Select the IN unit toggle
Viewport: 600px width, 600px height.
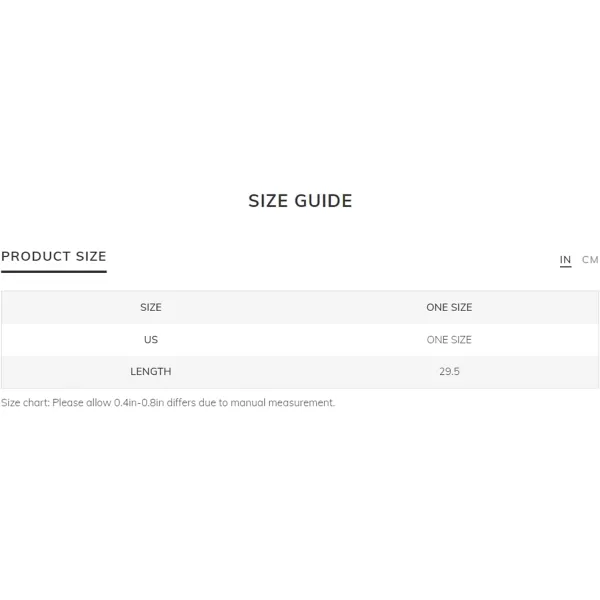point(565,259)
